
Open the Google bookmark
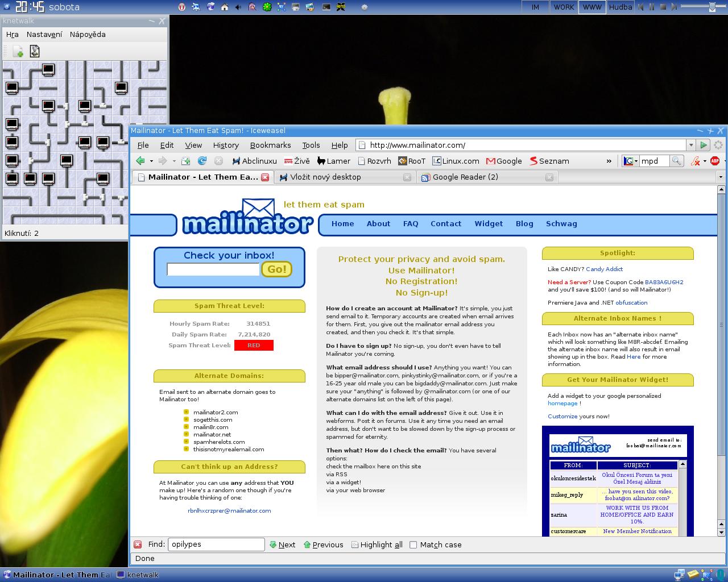pos(504,161)
